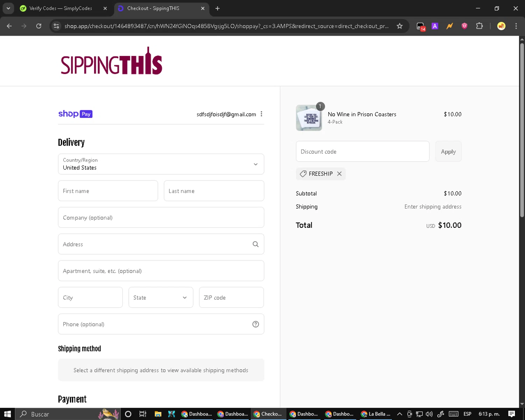The height and width of the screenshot is (420, 525).
Task: Open the Extensions puzzle menu
Action: [479, 26]
